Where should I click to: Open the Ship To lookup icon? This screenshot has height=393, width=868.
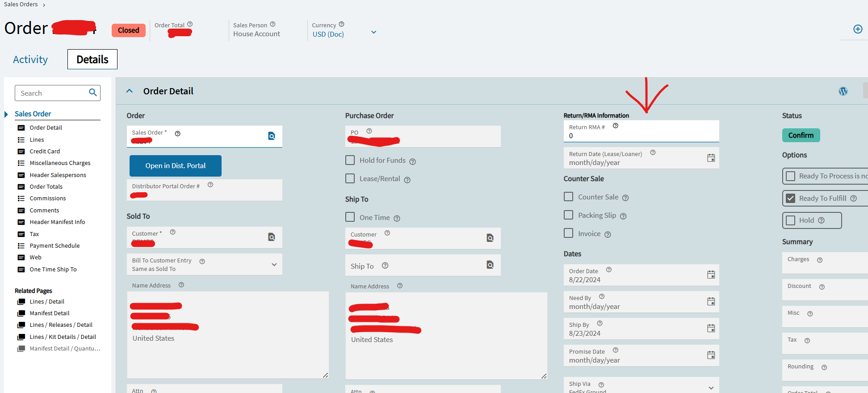(x=490, y=265)
